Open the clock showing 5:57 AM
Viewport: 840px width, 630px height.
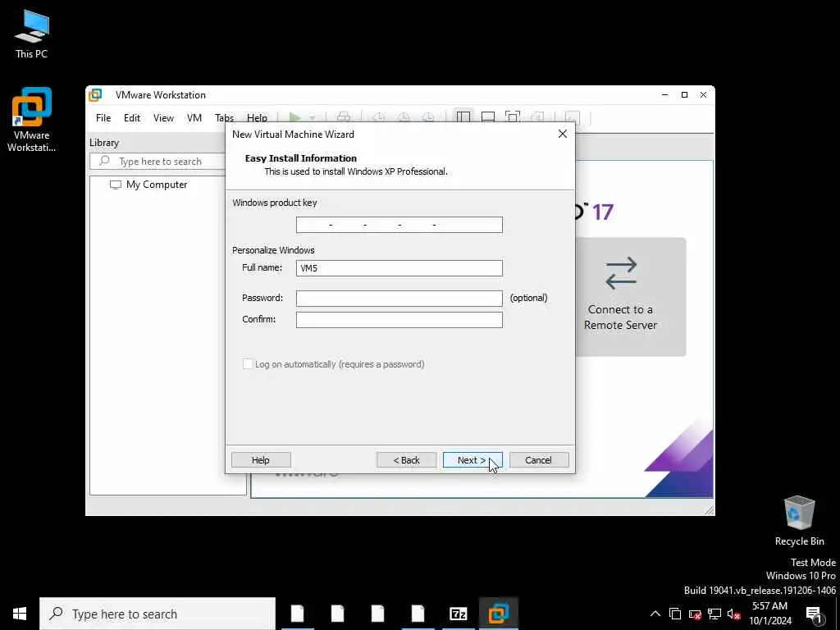769,614
